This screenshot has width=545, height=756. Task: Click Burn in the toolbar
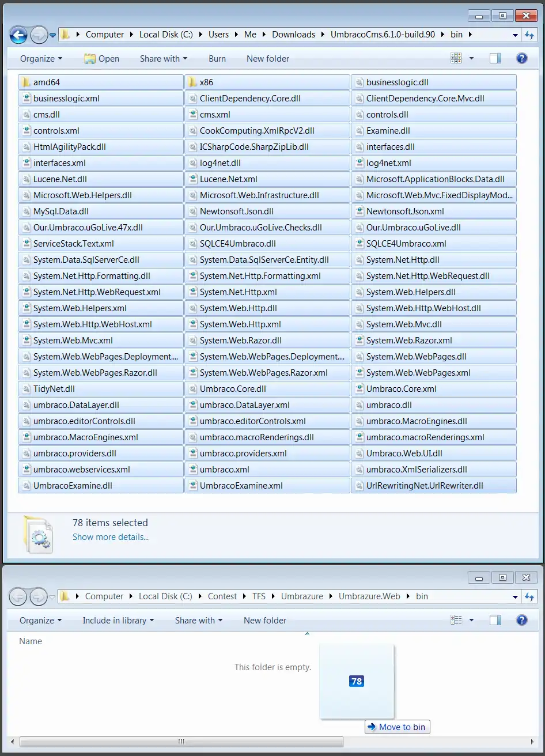217,58
